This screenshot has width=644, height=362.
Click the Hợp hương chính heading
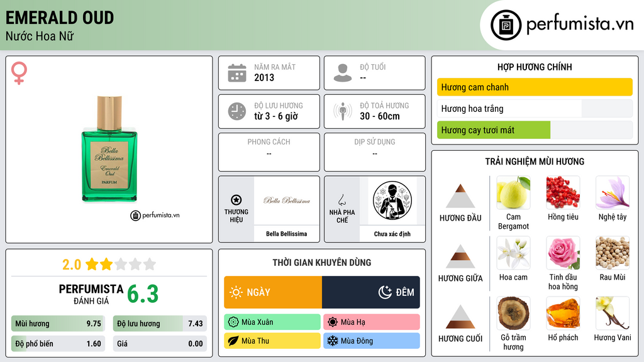click(535, 67)
